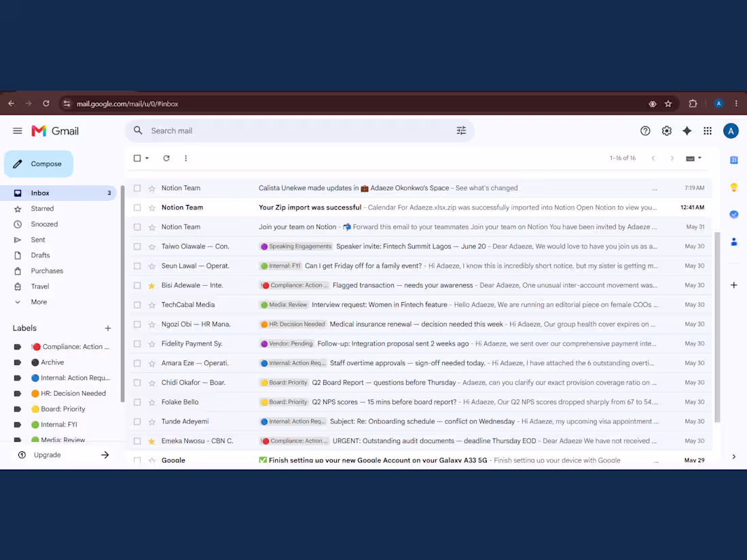The width and height of the screenshot is (747, 560).
Task: Open Contacts side panel
Action: click(x=733, y=242)
